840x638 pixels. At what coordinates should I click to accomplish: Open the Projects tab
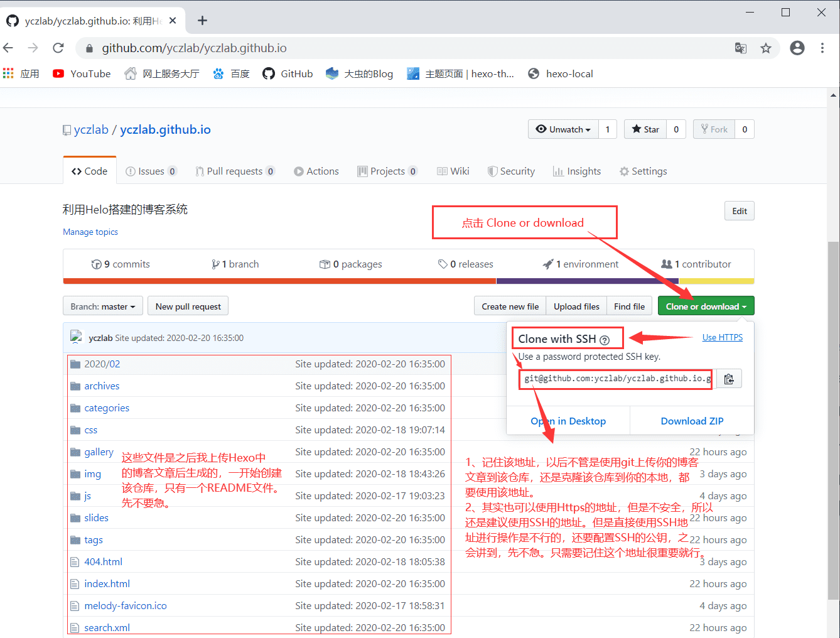(x=387, y=171)
